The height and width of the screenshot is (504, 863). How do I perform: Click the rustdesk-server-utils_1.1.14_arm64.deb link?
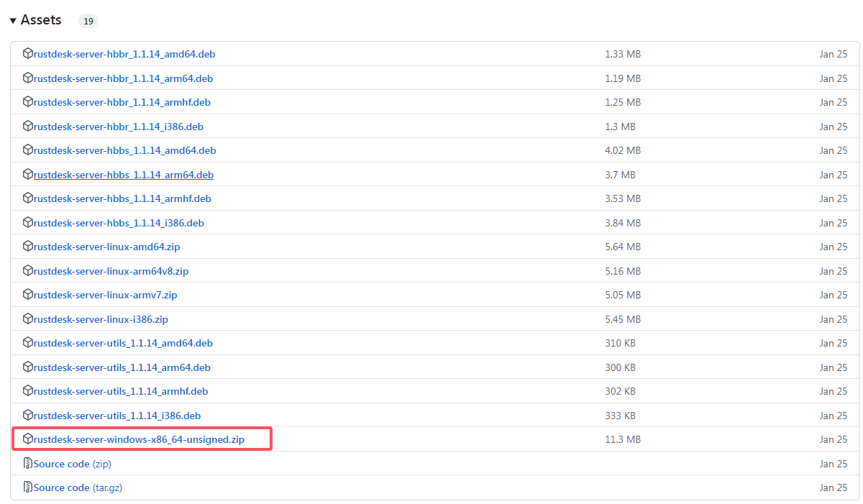(122, 367)
